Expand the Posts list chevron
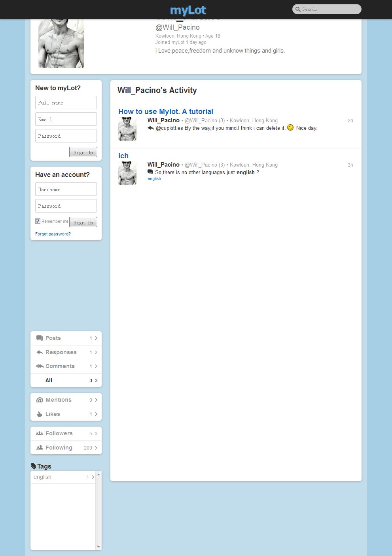The image size is (392, 556). 96,338
